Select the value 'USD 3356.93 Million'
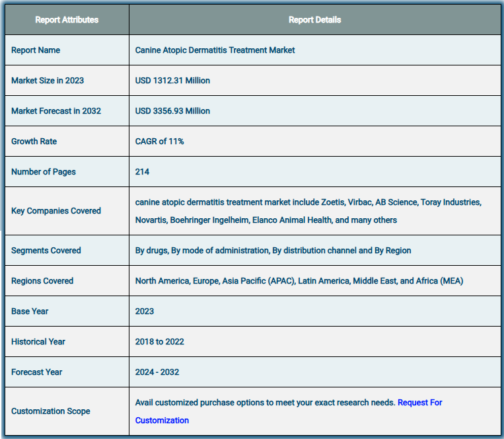 click(172, 111)
